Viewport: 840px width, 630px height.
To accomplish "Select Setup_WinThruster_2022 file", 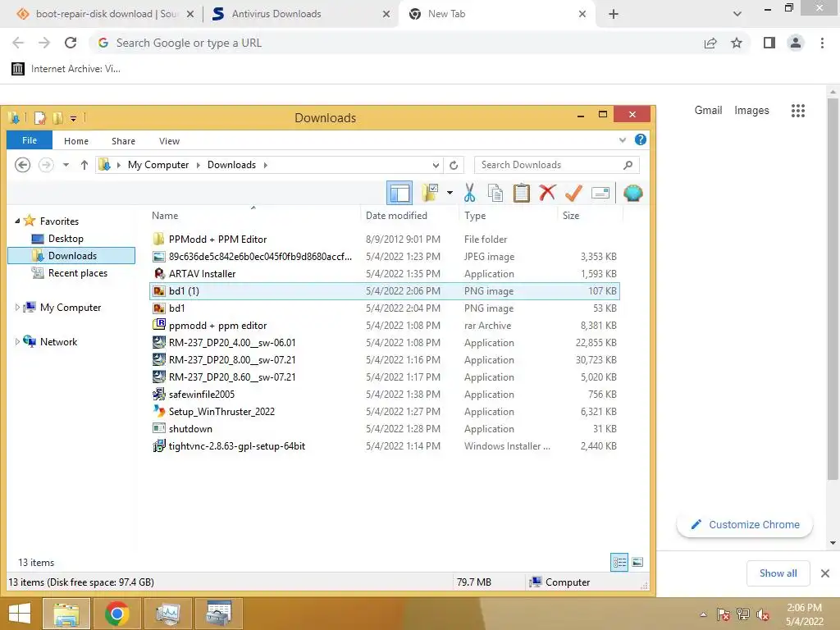I will pos(384,412).
